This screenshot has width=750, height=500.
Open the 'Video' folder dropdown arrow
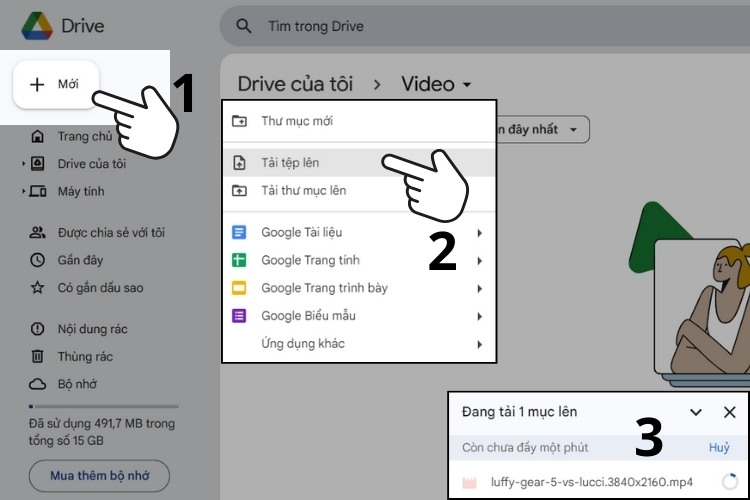(467, 85)
